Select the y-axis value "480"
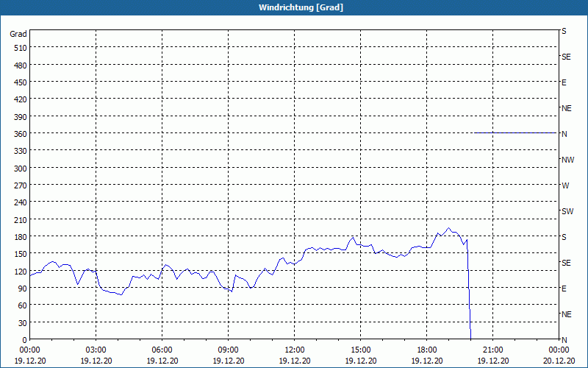This screenshot has height=368, width=588. point(21,66)
